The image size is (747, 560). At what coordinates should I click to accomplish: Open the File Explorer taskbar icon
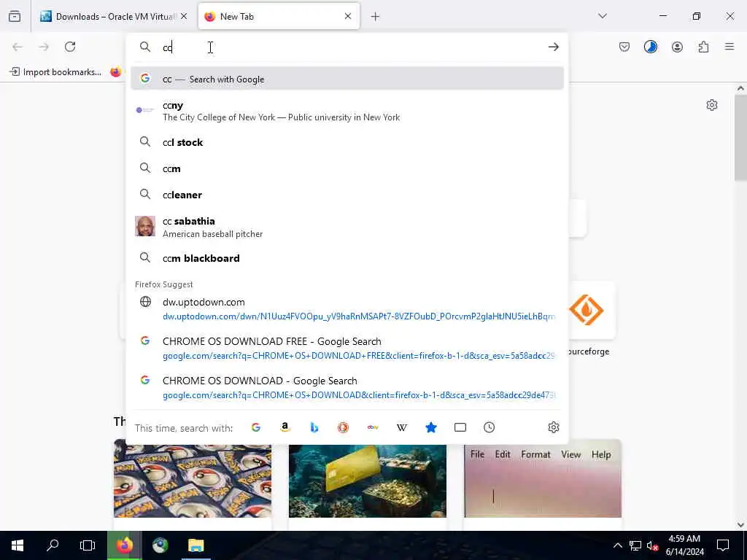pyautogui.click(x=196, y=545)
